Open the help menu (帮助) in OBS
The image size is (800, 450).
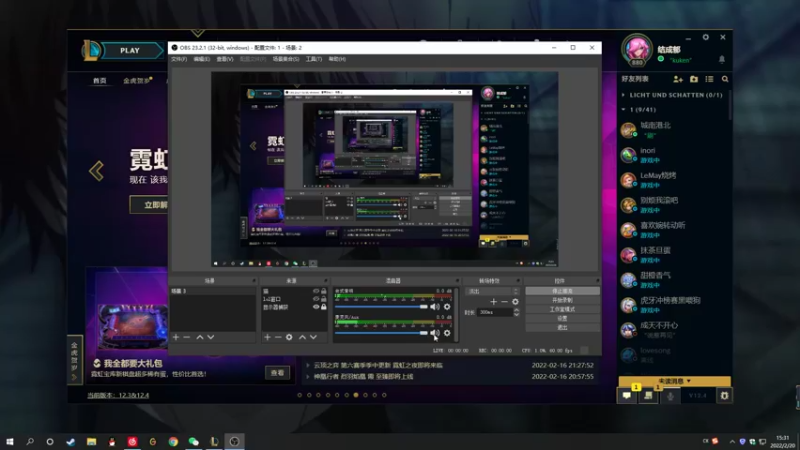point(337,59)
